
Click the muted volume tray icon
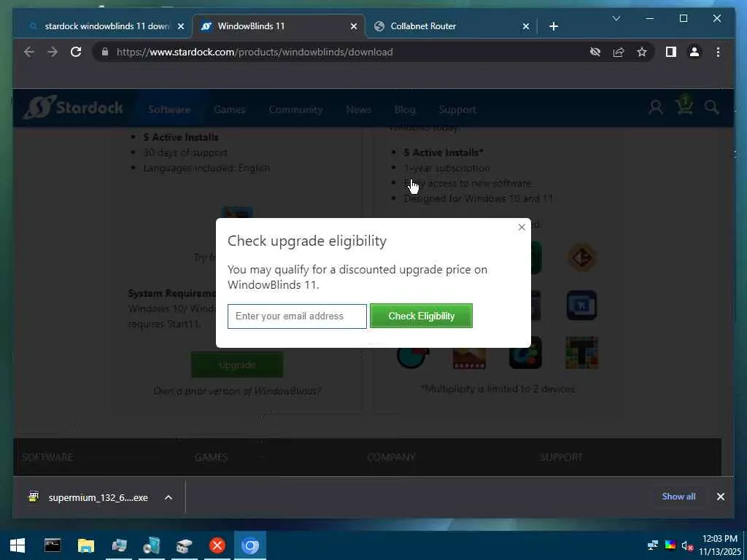[x=687, y=545]
